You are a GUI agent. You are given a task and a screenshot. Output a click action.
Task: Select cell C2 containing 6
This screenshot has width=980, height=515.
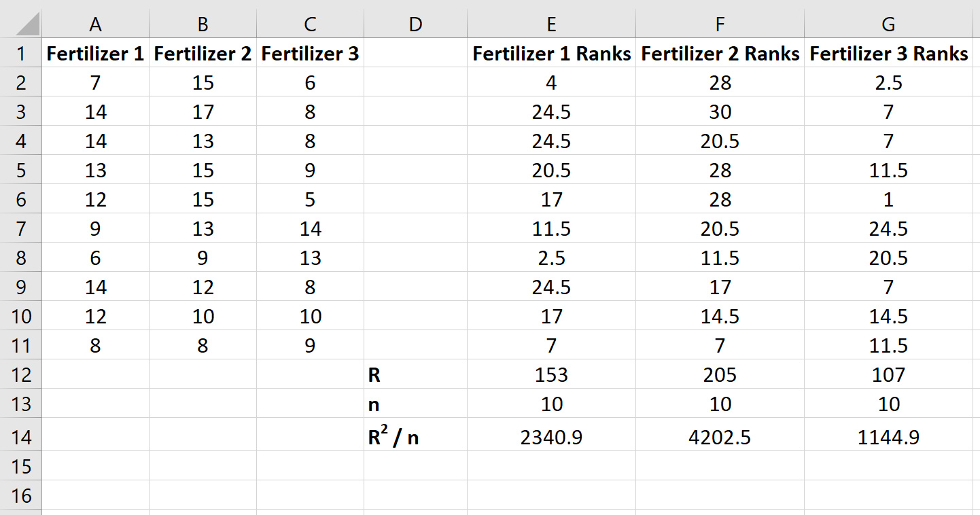(x=311, y=82)
